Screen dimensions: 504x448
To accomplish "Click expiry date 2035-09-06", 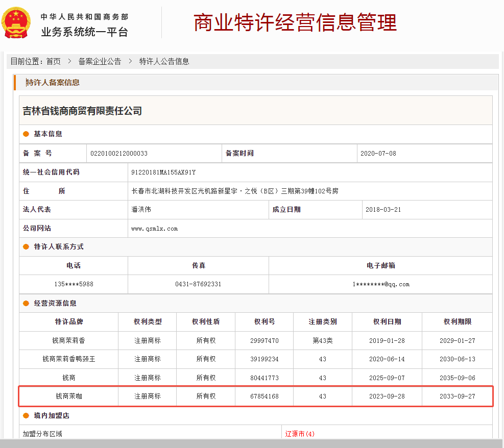I will (x=458, y=378).
